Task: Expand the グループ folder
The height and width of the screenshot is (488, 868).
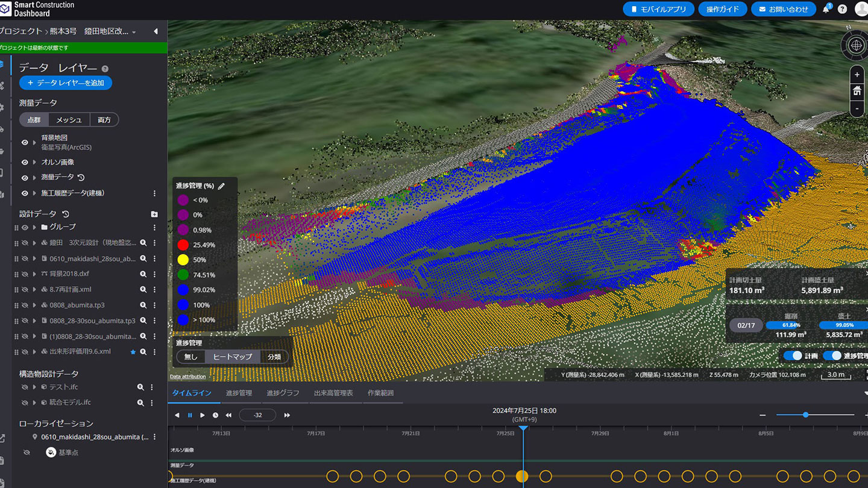Action: (34, 228)
